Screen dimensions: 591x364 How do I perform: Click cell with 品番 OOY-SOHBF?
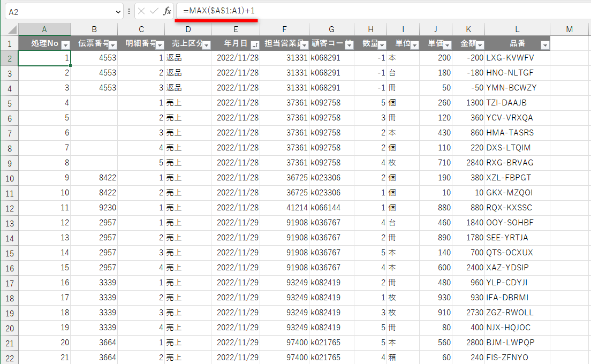[x=517, y=223]
